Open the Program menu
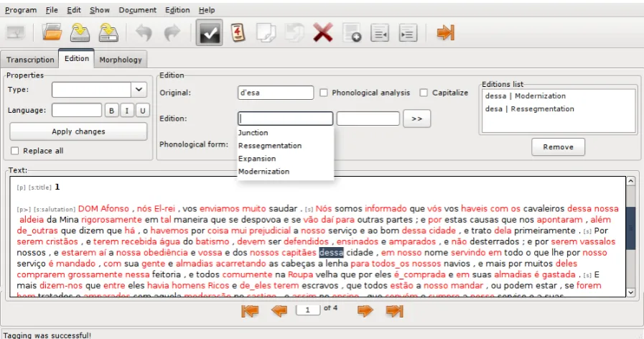 point(21,10)
